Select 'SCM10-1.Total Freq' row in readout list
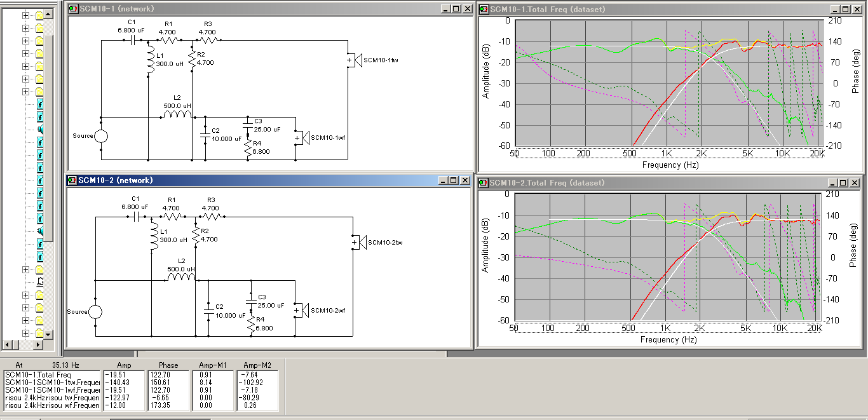 (x=52, y=375)
